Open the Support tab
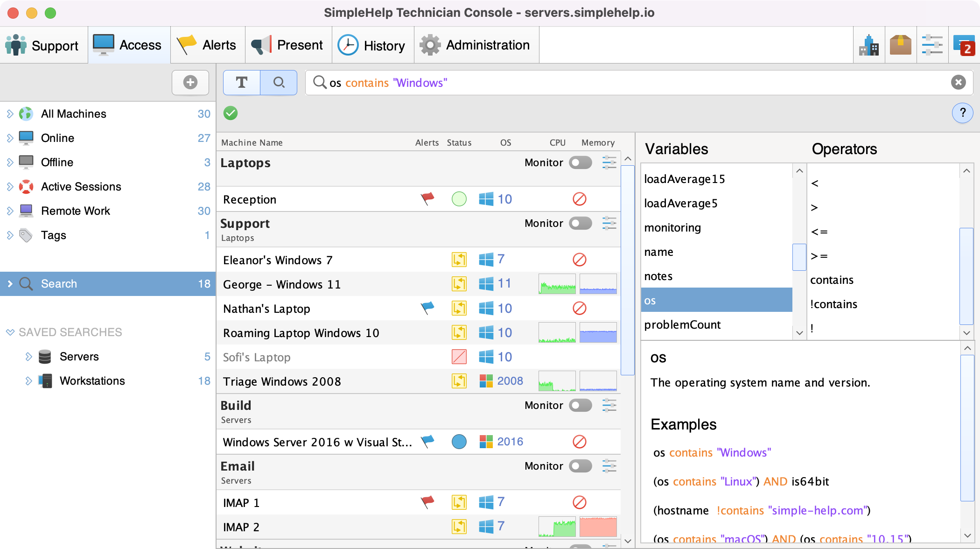 coord(43,45)
